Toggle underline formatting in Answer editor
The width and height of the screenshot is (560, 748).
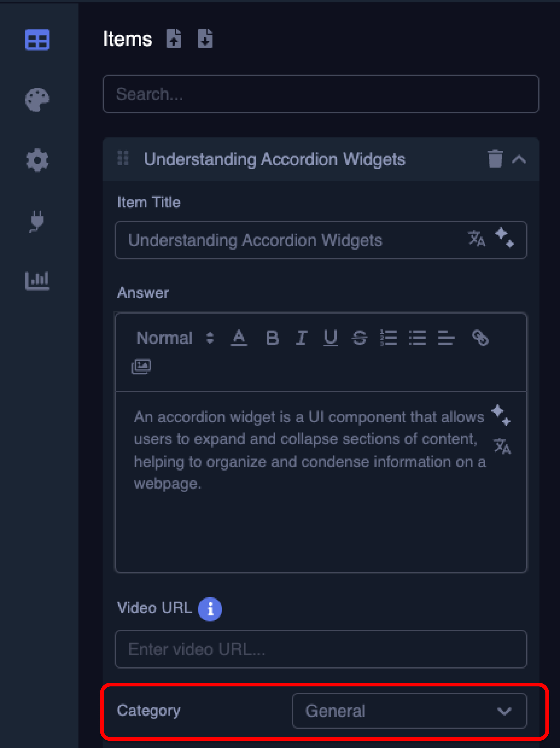coord(330,338)
